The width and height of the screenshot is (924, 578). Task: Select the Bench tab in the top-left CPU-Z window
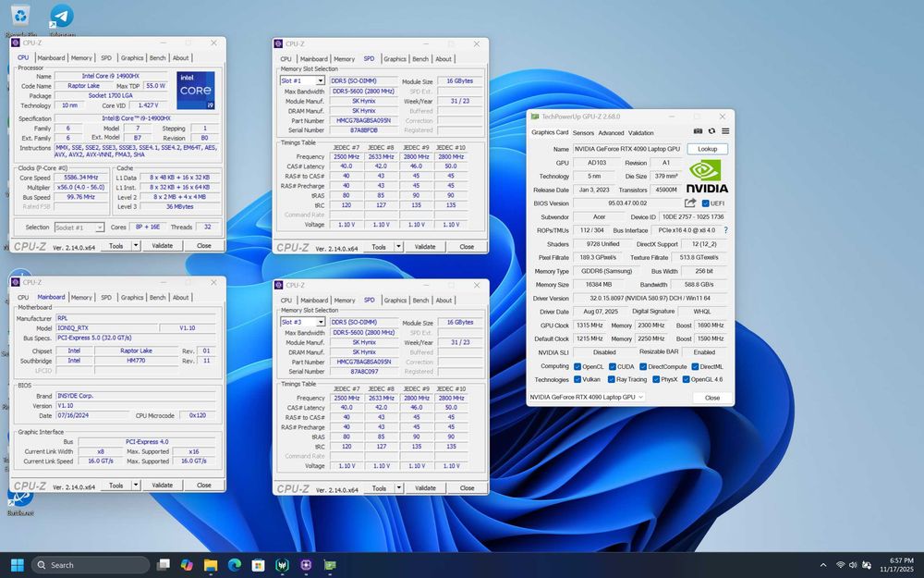tap(158, 58)
